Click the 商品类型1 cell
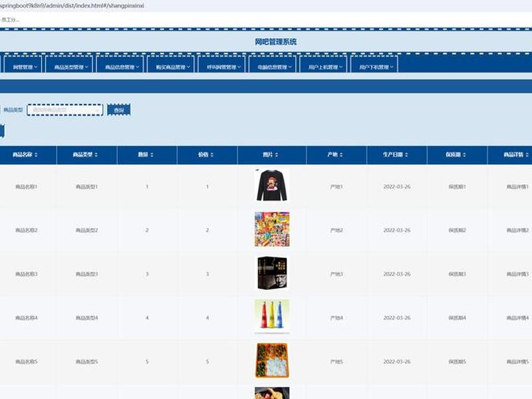This screenshot has height=399, width=532. click(x=86, y=187)
